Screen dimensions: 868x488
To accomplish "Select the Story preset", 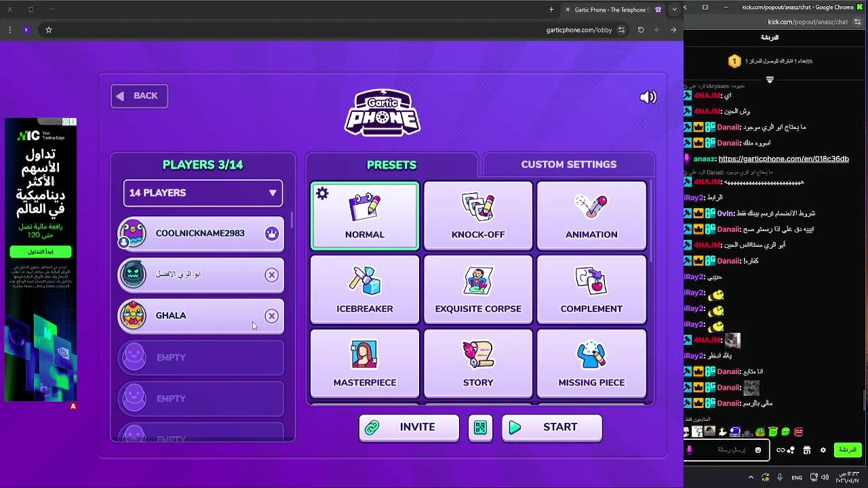I will point(478,363).
